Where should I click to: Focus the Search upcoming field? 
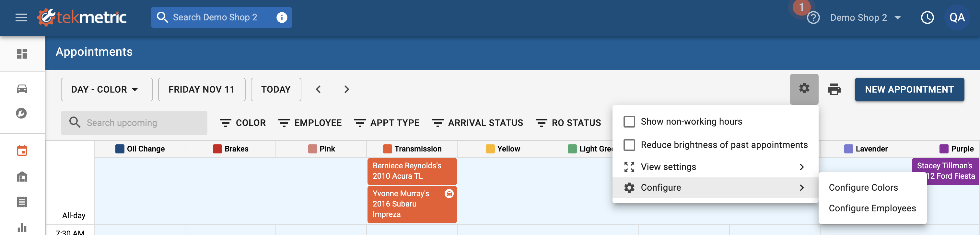pos(134,123)
